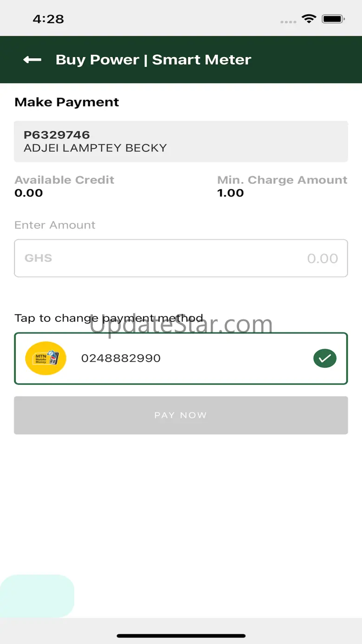Image resolution: width=362 pixels, height=644 pixels.
Task: Tap the Tap to change payment method label
Action: pos(109,318)
